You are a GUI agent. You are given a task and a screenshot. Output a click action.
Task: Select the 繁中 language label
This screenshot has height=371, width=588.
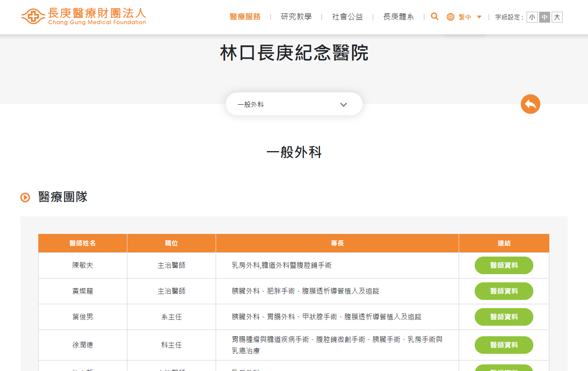(465, 17)
